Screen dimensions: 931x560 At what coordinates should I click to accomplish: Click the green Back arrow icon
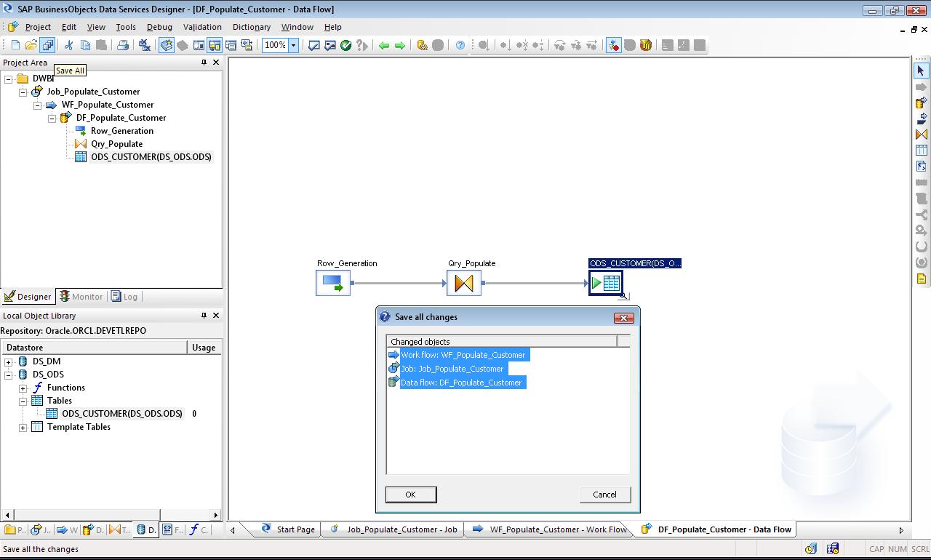pos(384,45)
